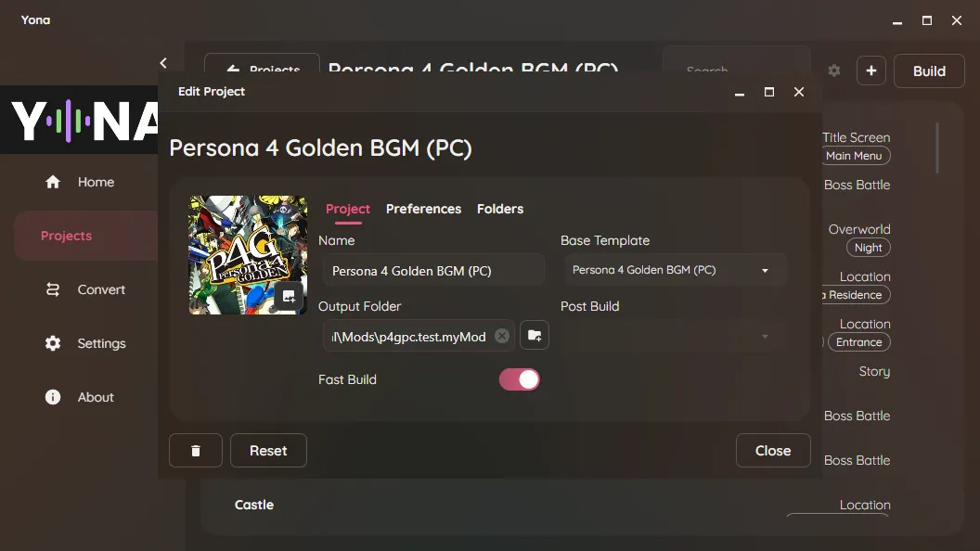Close the Yona main window
This screenshot has width=980, height=551.
[956, 20]
